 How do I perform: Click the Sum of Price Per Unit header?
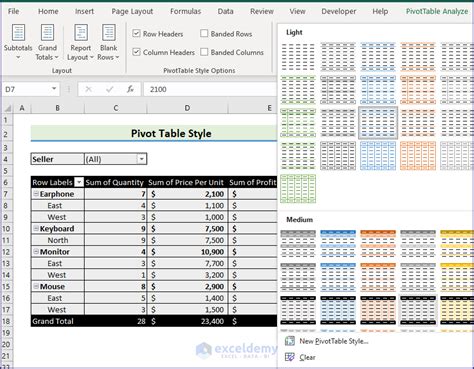(187, 182)
